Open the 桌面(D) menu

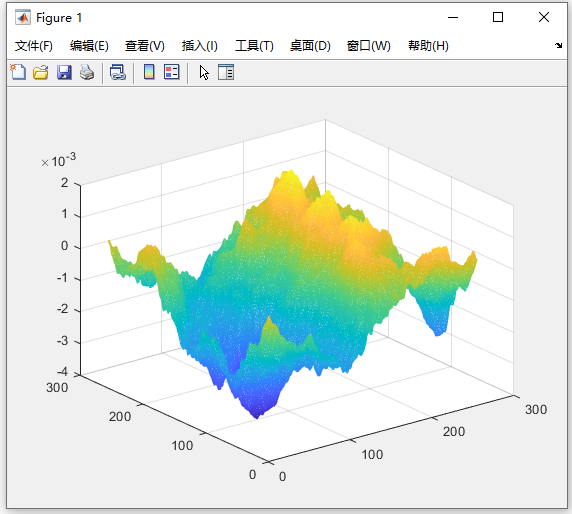(310, 46)
